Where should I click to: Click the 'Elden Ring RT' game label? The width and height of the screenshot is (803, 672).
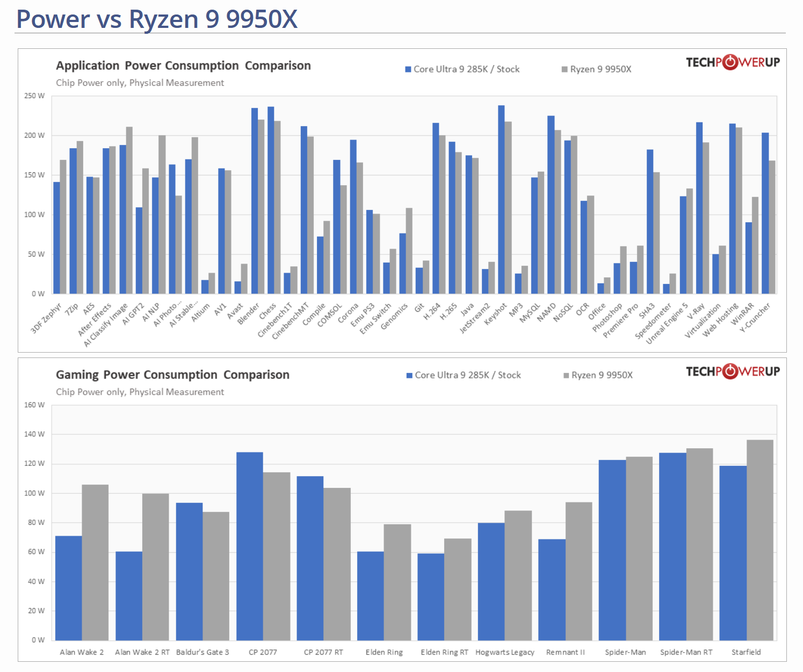point(444,652)
